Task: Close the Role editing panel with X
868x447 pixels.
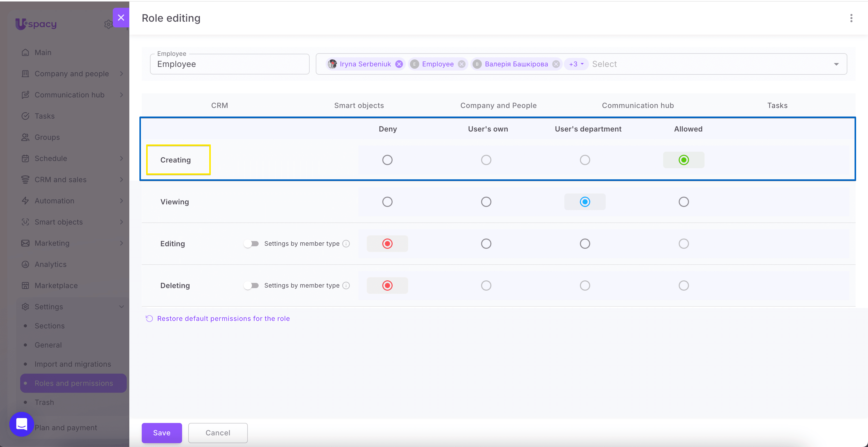Action: point(121,18)
